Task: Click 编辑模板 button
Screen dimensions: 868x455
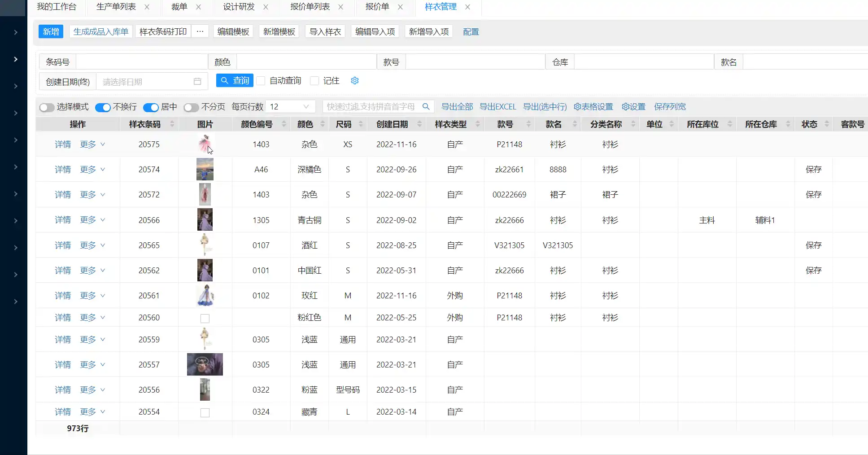Action: point(233,31)
